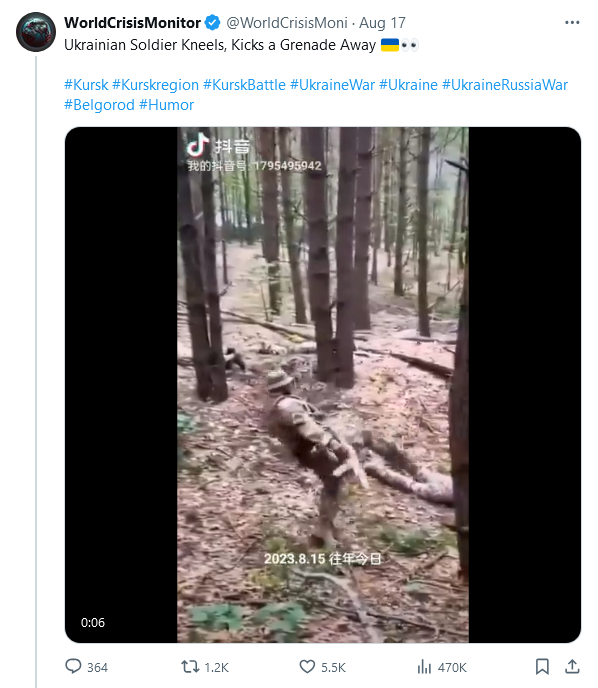
Task: Bookmark this post
Action: [542, 666]
